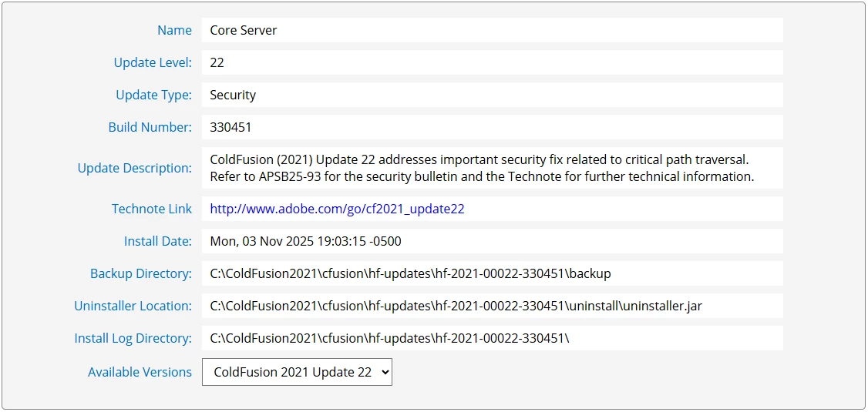The image size is (868, 412).
Task: Click the uninstaller.jar location path
Action: tap(456, 306)
